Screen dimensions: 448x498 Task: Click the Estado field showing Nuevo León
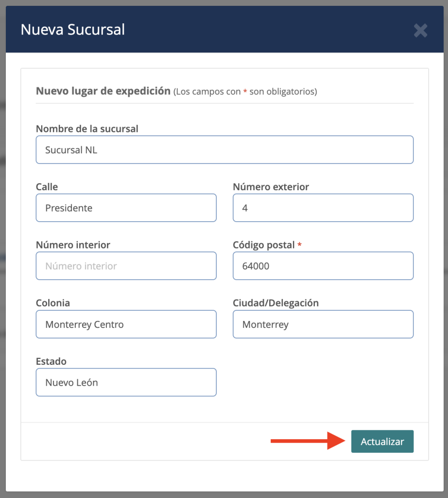point(126,382)
